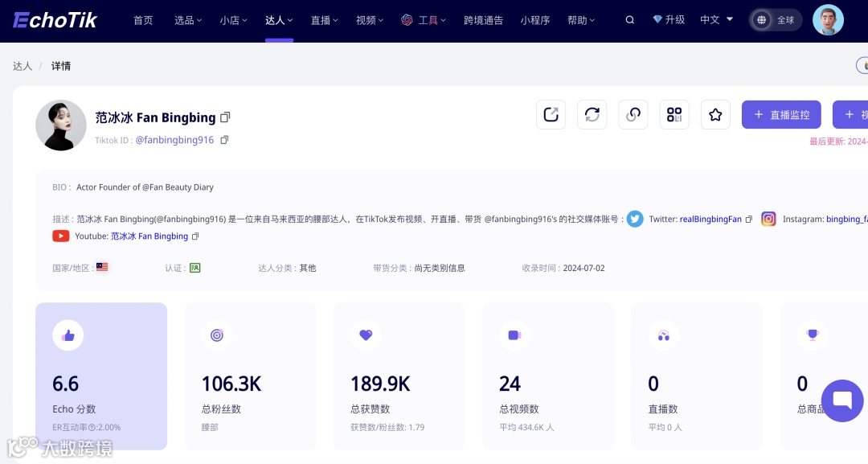Copy the Twitter handle realBingbingFan

pos(749,220)
